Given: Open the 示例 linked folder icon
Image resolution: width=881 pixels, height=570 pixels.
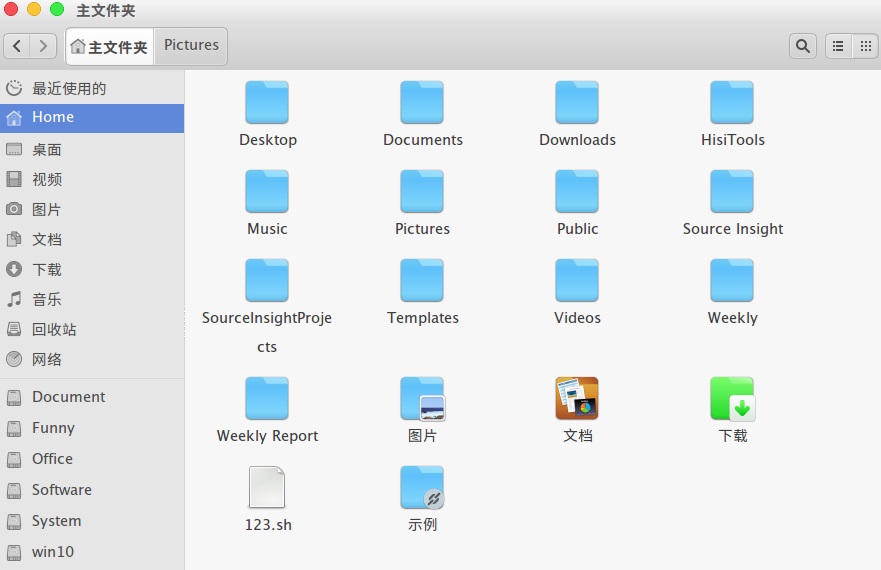Looking at the screenshot, I should [422, 487].
